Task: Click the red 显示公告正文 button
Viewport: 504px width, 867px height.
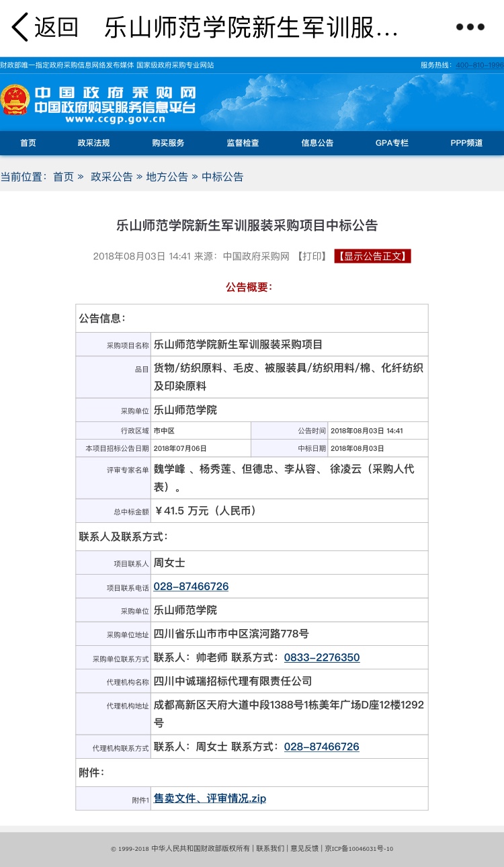Action: [372, 256]
